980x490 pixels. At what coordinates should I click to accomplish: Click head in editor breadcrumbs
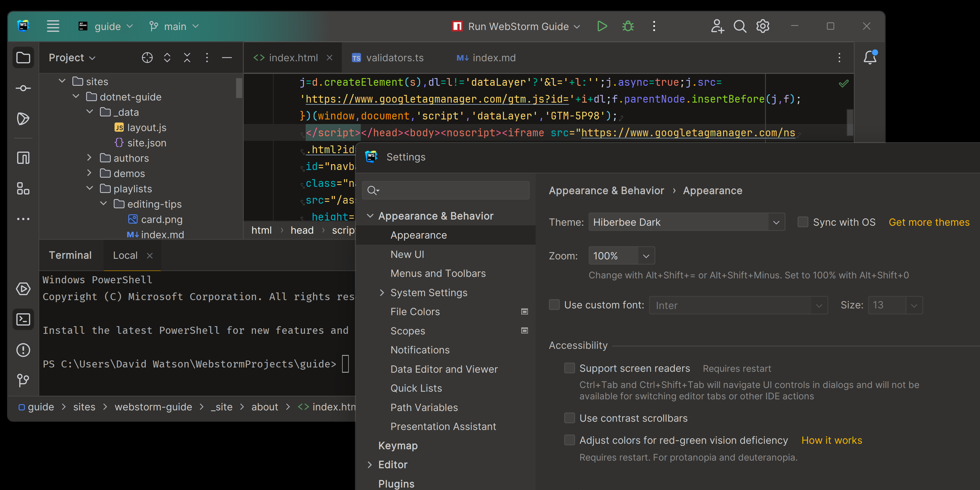(x=302, y=230)
